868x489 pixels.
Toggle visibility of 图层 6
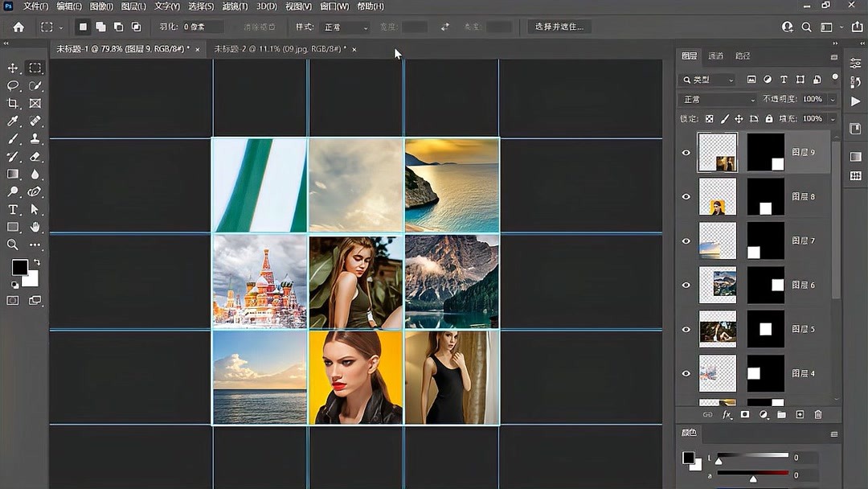[686, 285]
